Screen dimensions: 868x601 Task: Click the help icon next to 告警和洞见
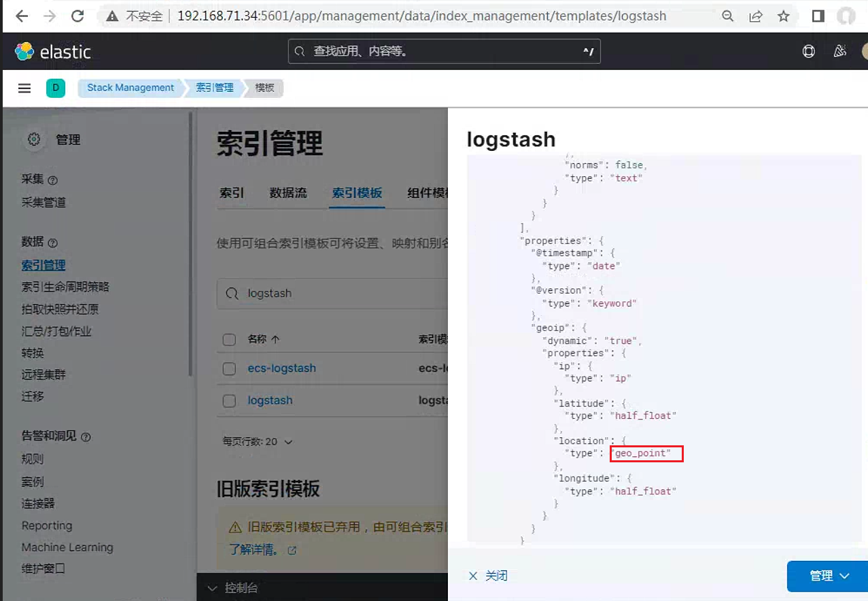coord(86,437)
